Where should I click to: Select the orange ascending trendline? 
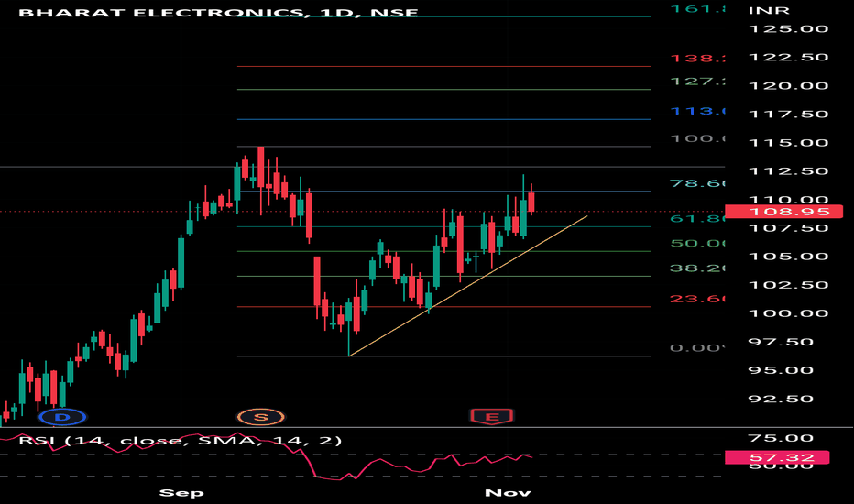click(468, 286)
